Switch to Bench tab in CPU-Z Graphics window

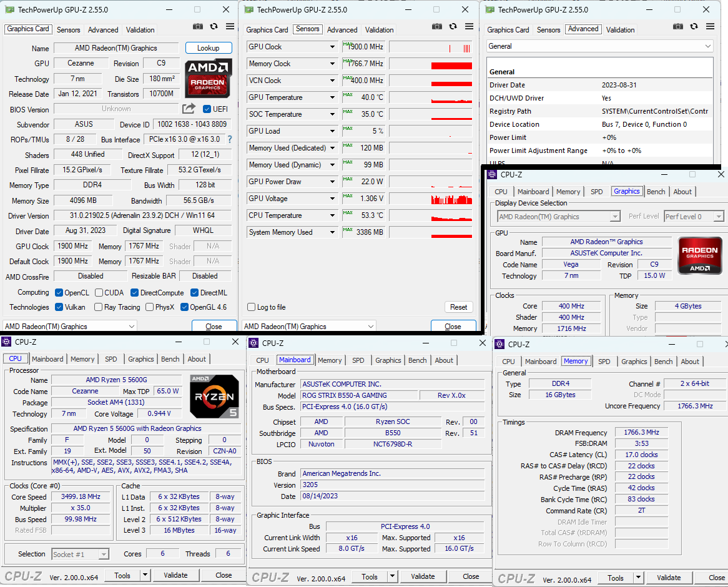[656, 192]
